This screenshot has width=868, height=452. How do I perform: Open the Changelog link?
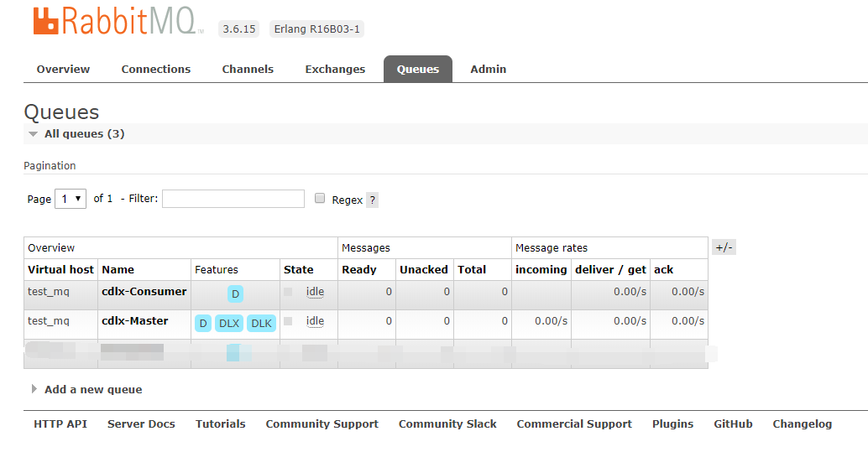coord(803,423)
